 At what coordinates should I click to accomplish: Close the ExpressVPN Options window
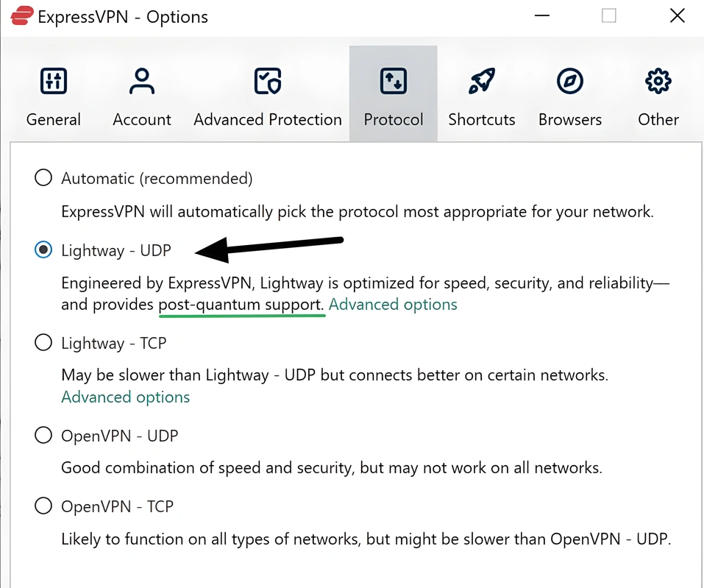pos(677,15)
